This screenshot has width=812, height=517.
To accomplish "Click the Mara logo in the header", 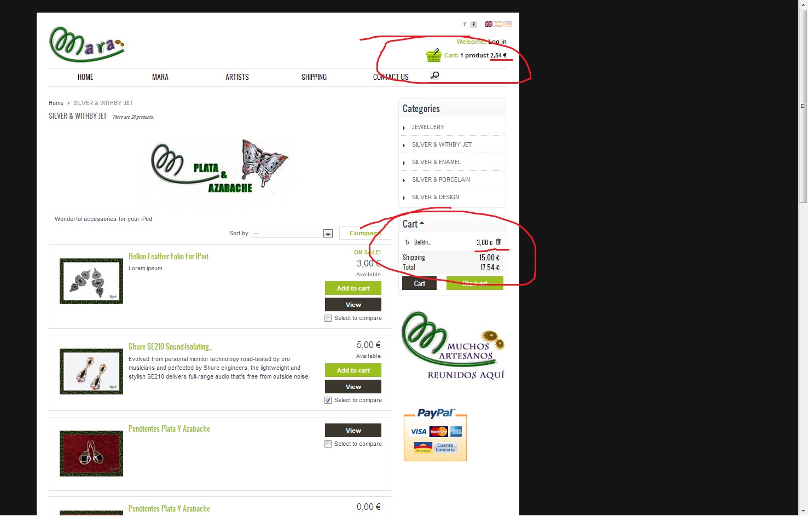I will tap(87, 44).
